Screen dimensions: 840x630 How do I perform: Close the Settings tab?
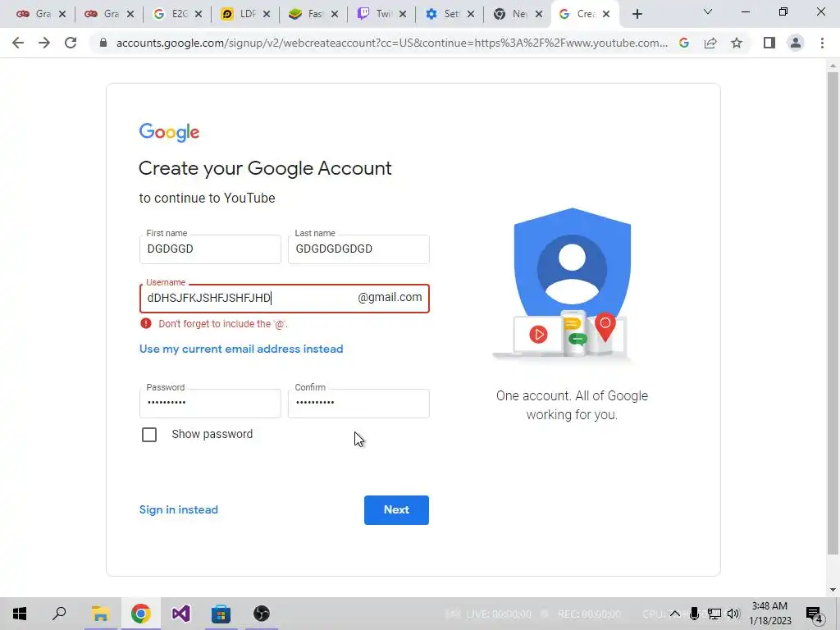[x=471, y=15]
